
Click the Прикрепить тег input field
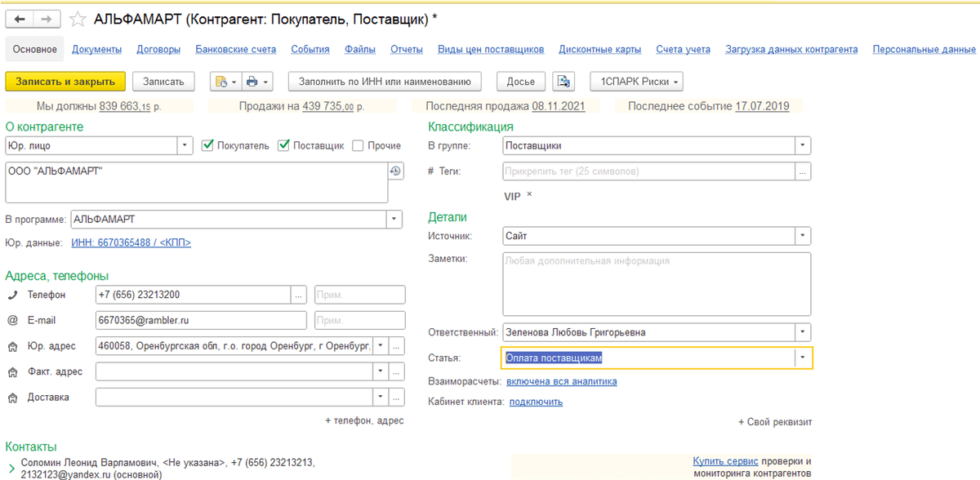click(649, 171)
